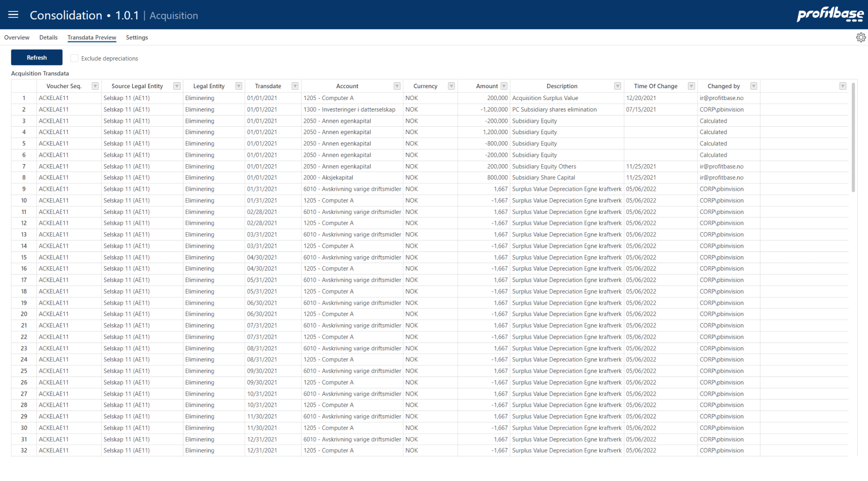
Task: Open Legal Entity column filter
Action: pyautogui.click(x=239, y=86)
